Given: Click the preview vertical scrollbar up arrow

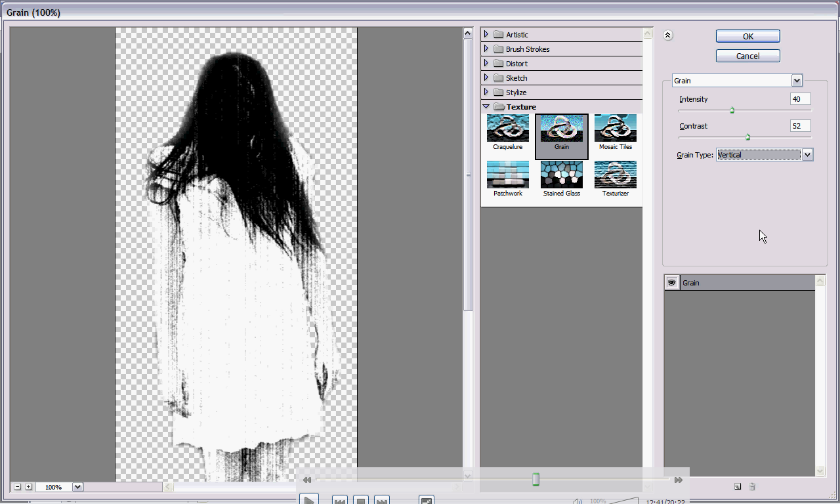Looking at the screenshot, I should point(468,33).
